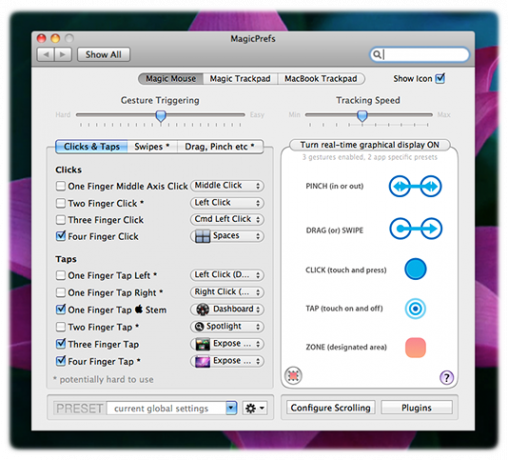Open the Spotlight action dropdown
Screen dimensions: 508x460
click(227, 326)
